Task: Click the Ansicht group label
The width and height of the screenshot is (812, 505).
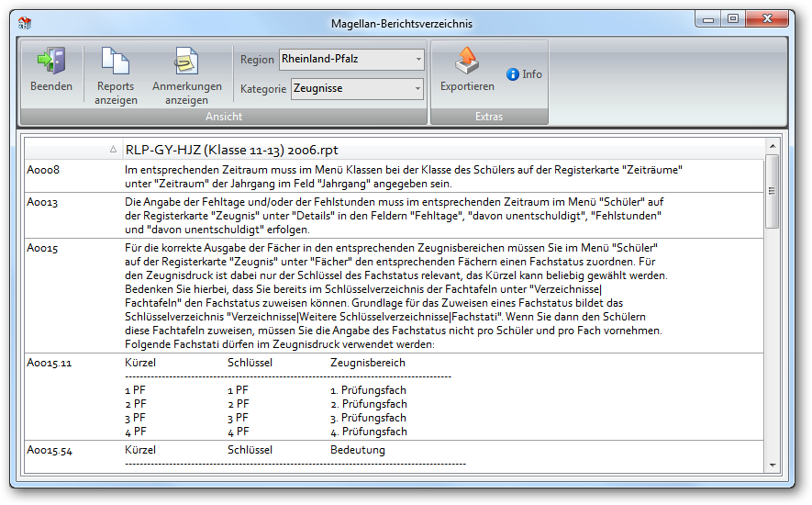Action: [224, 117]
